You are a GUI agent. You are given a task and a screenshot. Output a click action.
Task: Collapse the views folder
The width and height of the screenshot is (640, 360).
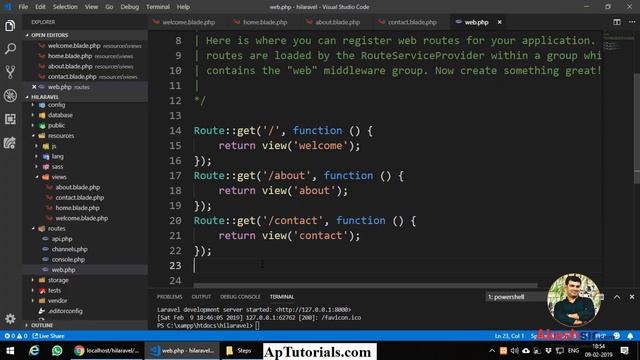[x=59, y=177]
